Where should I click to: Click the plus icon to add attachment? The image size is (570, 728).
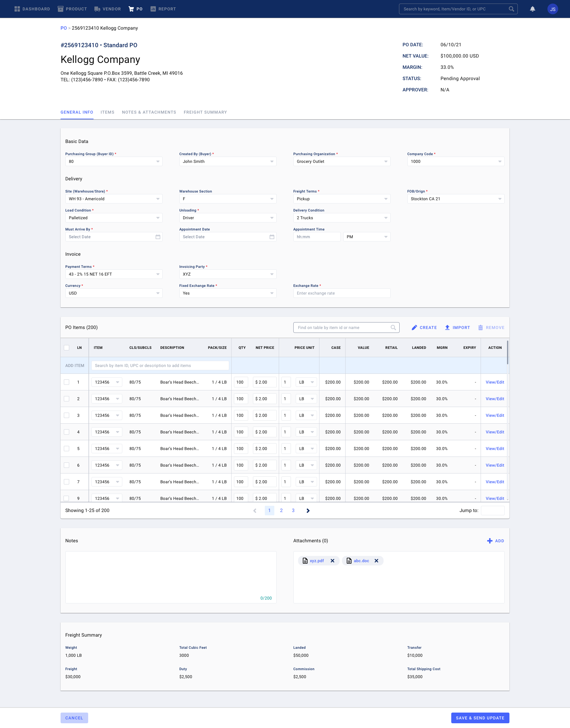[x=490, y=541]
